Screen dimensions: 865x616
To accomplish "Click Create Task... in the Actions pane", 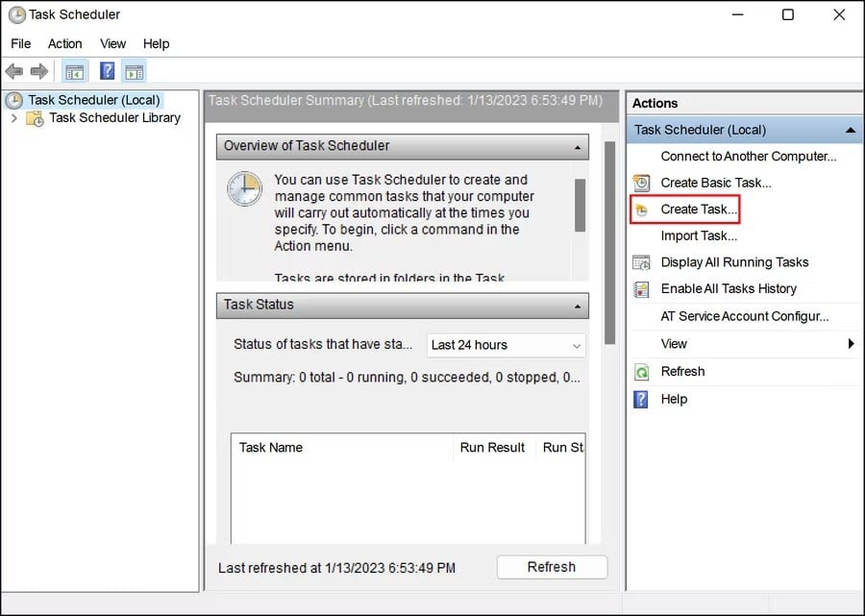I will click(699, 209).
